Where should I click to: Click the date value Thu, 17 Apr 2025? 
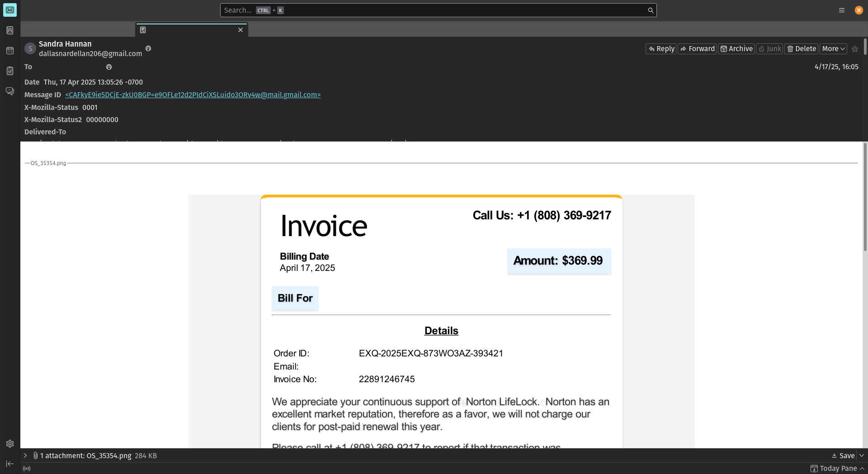click(x=93, y=82)
